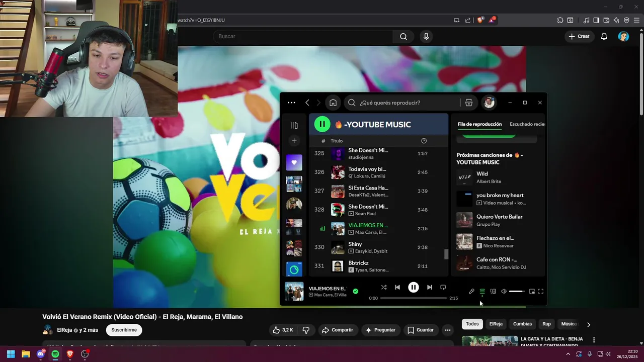Sort the playlist by the duration clock column

[x=424, y=141]
